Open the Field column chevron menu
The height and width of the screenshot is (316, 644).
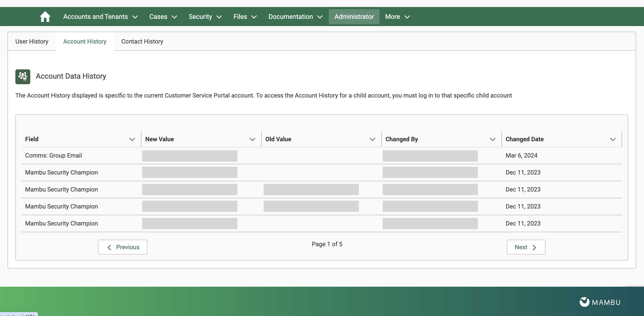click(x=132, y=139)
